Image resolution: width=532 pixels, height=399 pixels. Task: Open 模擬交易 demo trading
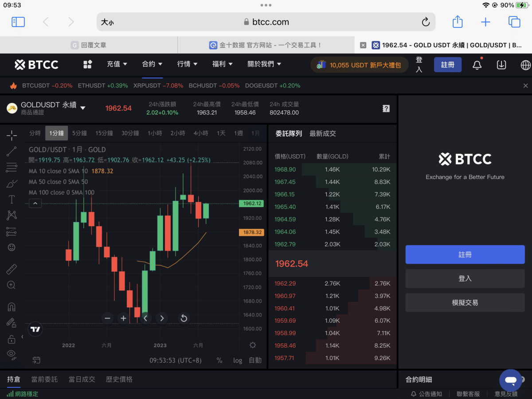point(465,303)
